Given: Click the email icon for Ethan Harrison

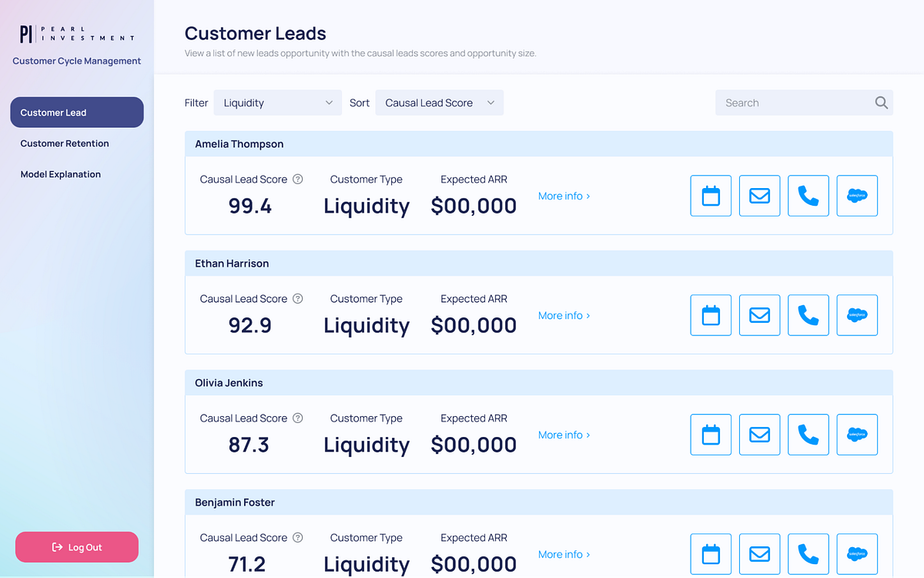Looking at the screenshot, I should coord(759,314).
